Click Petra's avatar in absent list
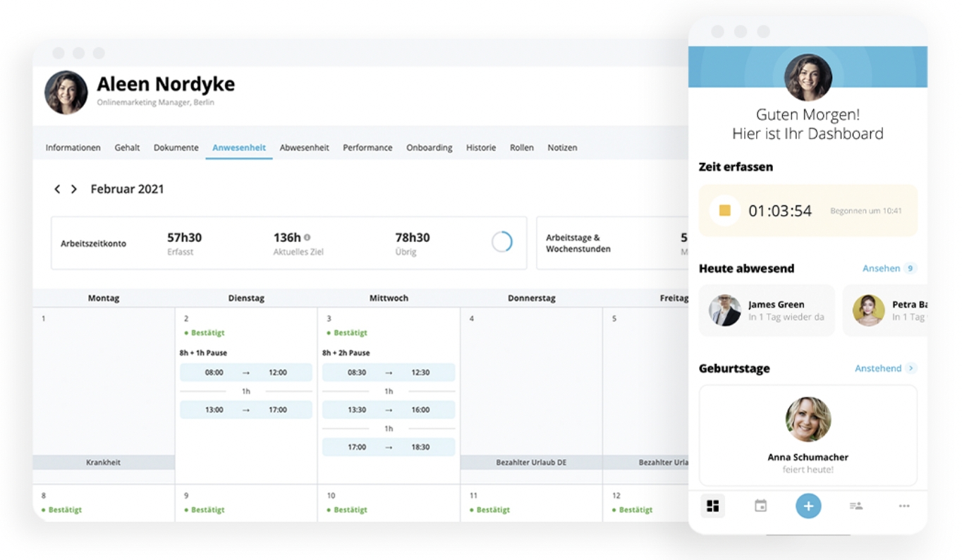This screenshot has width=962, height=560. tap(868, 310)
